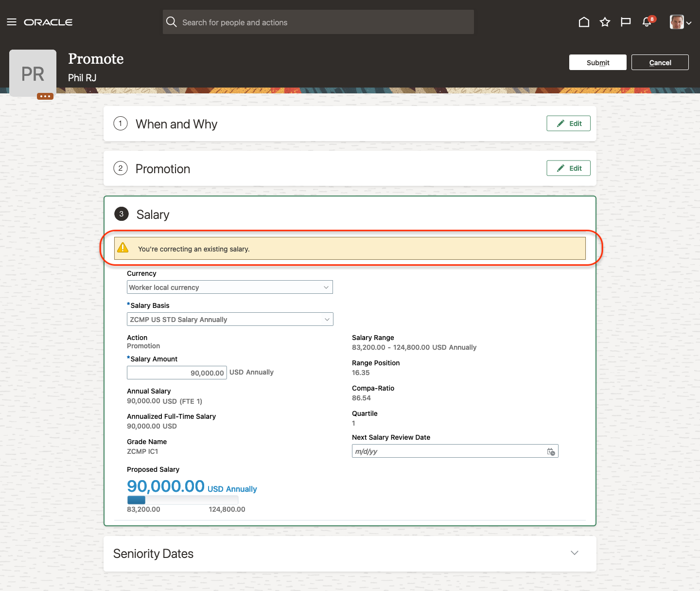
Task: Open the notifications bell
Action: (647, 22)
